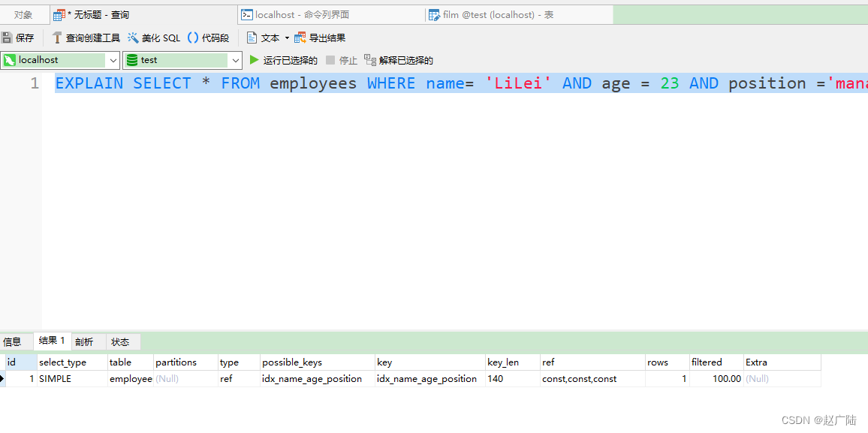Click the employees word in the query
Image resolution: width=868 pixels, height=433 pixels.
313,83
